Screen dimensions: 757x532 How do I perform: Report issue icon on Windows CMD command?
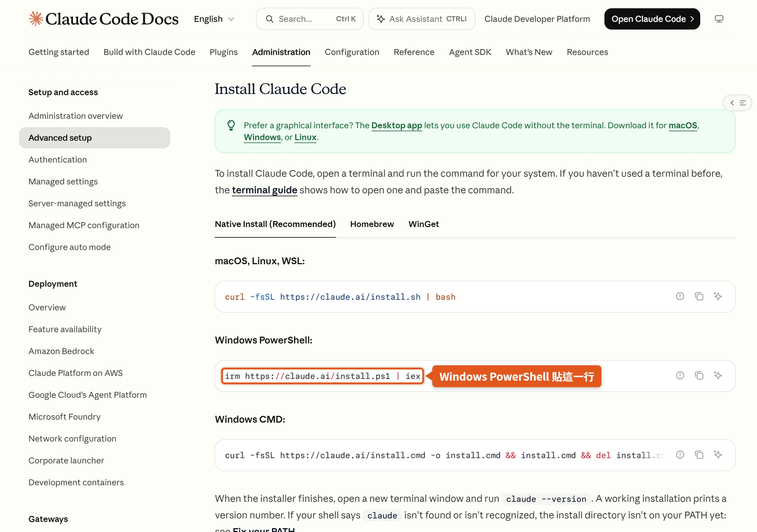680,455
